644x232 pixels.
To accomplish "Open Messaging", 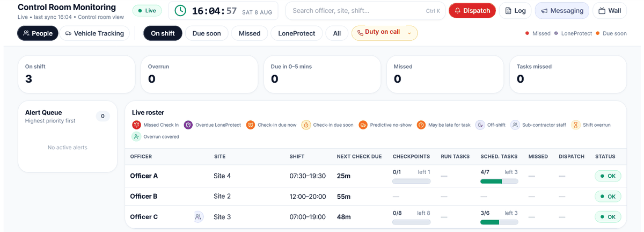I will [x=562, y=11].
